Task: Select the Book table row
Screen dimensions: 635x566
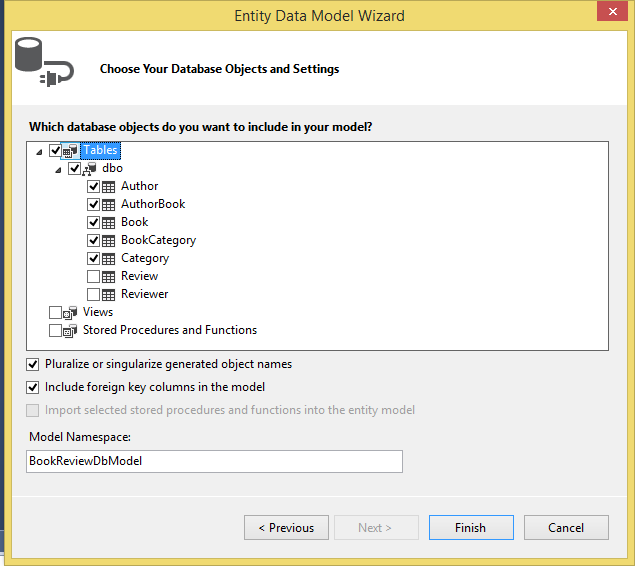Action: coord(134,222)
